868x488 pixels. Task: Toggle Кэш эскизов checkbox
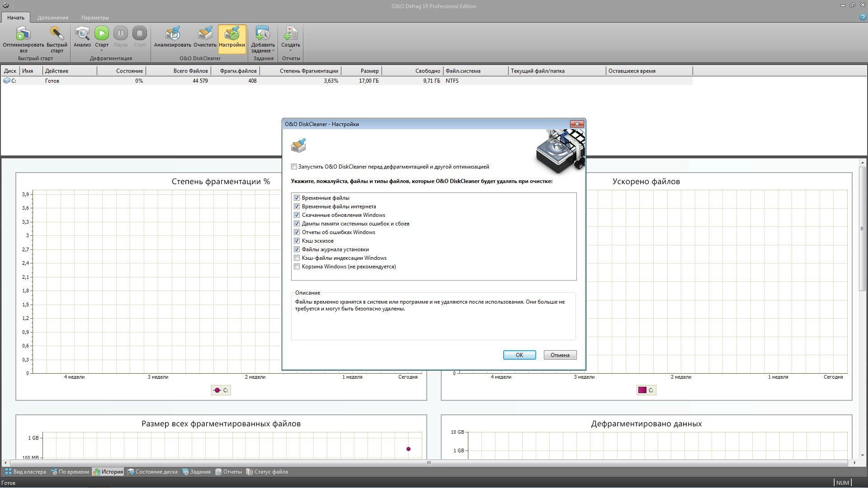(297, 241)
